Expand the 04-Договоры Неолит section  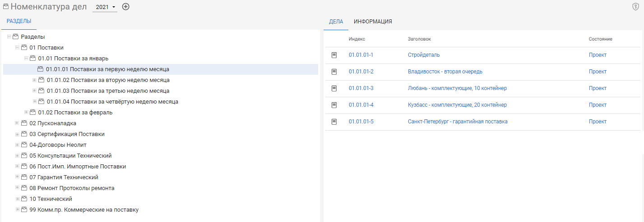(x=17, y=145)
